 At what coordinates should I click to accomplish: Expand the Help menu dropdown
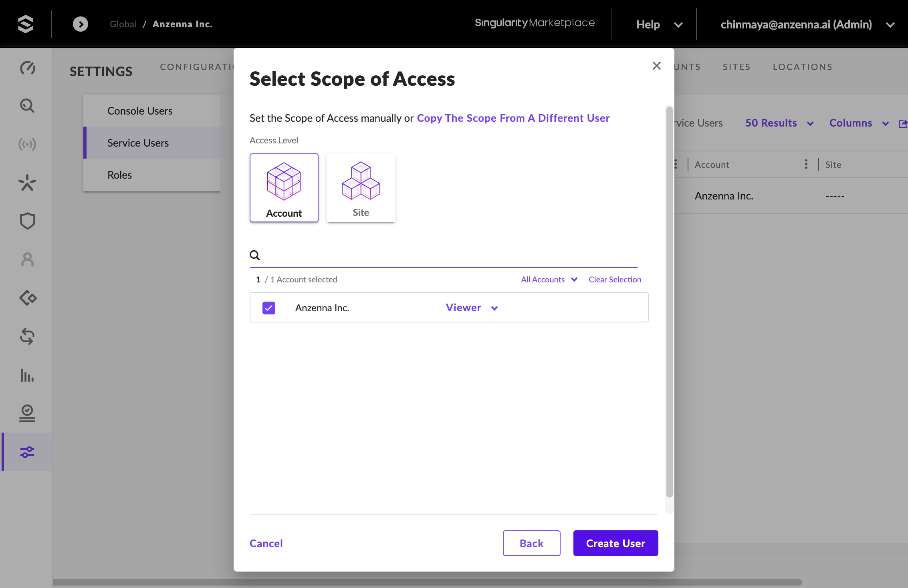(659, 24)
